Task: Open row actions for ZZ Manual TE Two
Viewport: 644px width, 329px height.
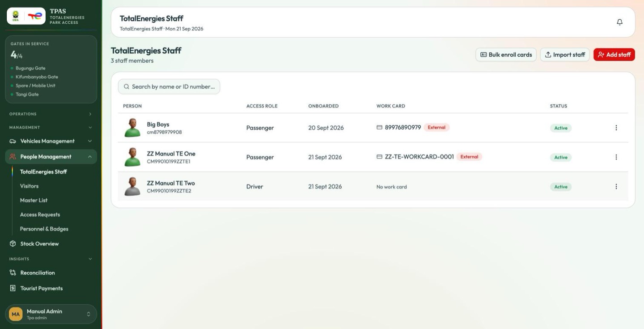Action: (616, 187)
